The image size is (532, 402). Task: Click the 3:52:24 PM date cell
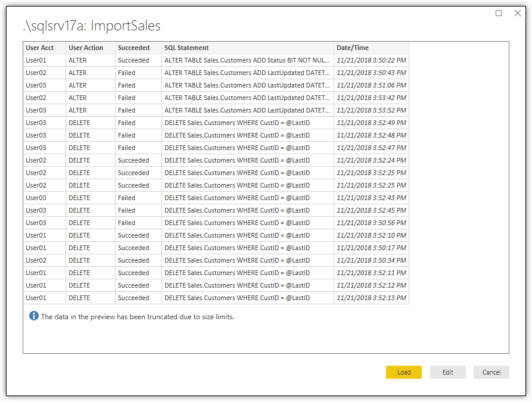(372, 160)
